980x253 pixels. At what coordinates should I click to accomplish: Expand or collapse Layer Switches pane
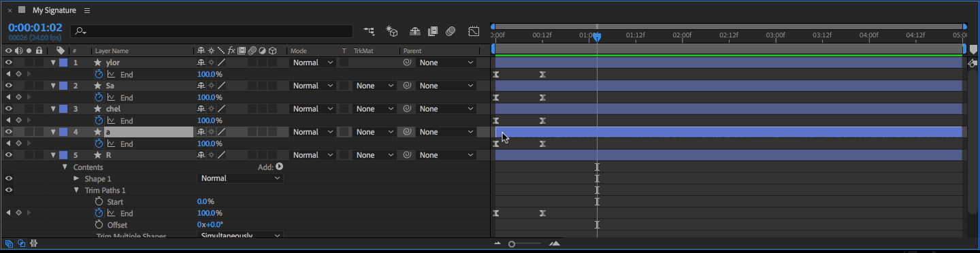click(x=9, y=243)
